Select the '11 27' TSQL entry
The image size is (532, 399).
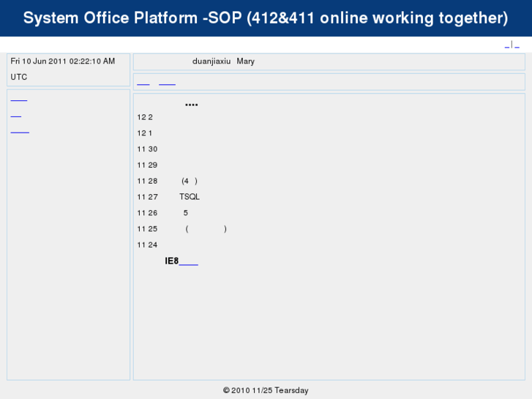pos(168,197)
